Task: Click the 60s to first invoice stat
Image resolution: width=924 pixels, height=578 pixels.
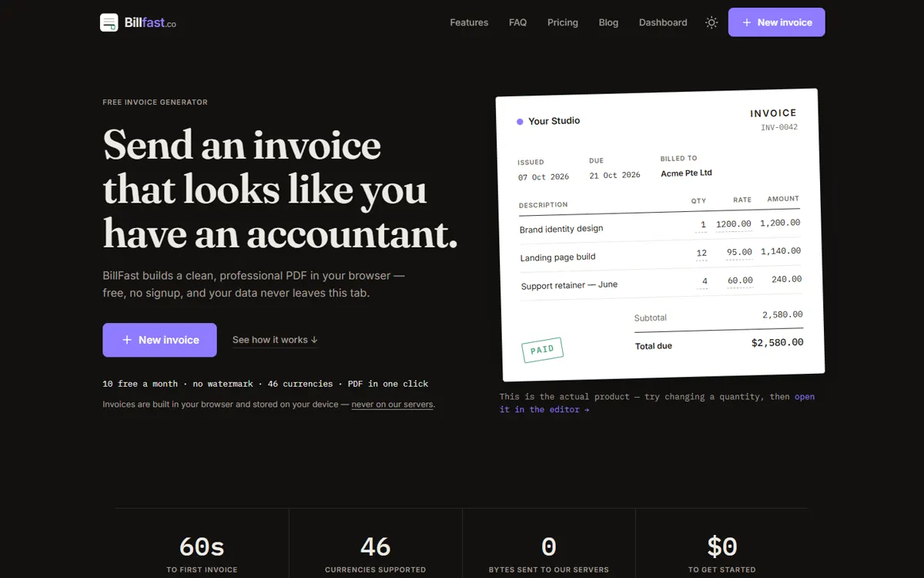Action: [202, 554]
